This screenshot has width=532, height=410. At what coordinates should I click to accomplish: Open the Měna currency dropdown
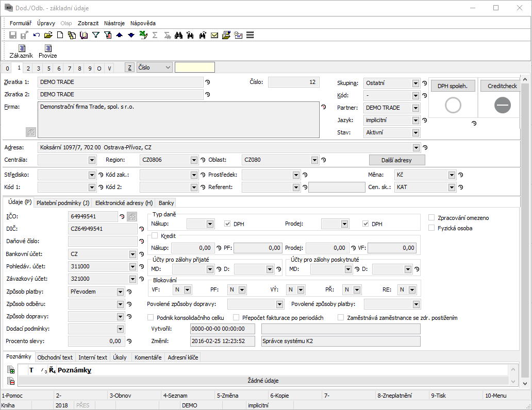pyautogui.click(x=452, y=175)
